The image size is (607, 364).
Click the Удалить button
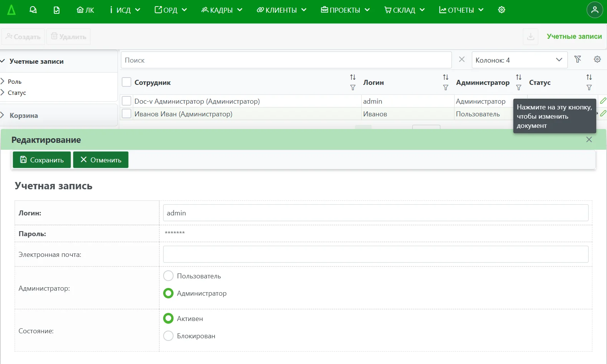point(69,36)
